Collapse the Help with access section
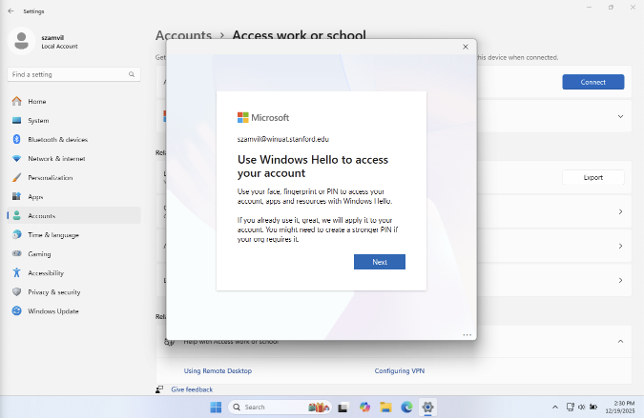 point(619,341)
